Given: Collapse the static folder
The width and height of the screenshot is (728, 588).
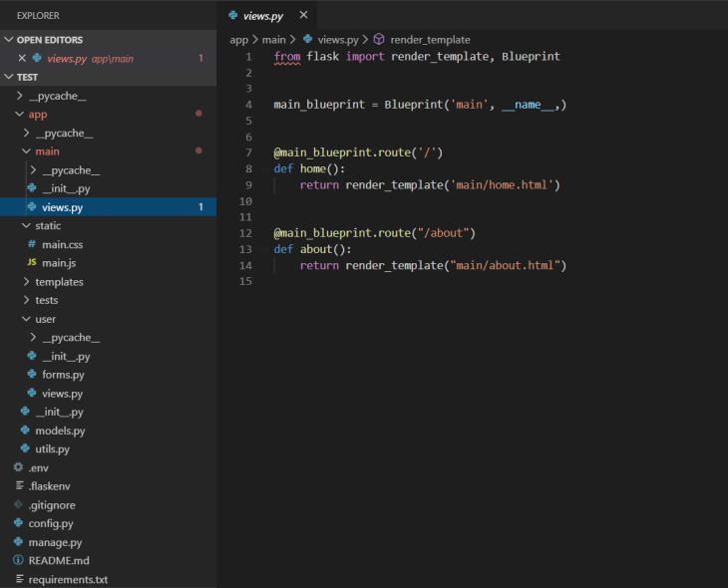Looking at the screenshot, I should [x=48, y=225].
